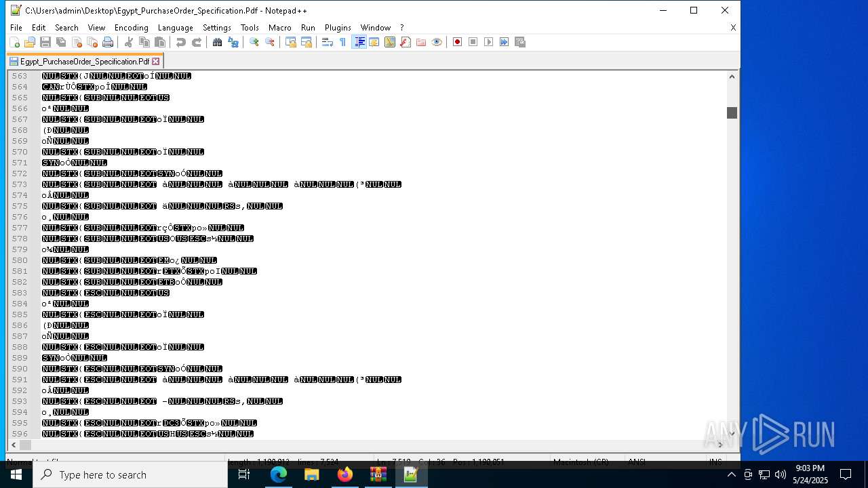Save the file with the Save icon

45,42
